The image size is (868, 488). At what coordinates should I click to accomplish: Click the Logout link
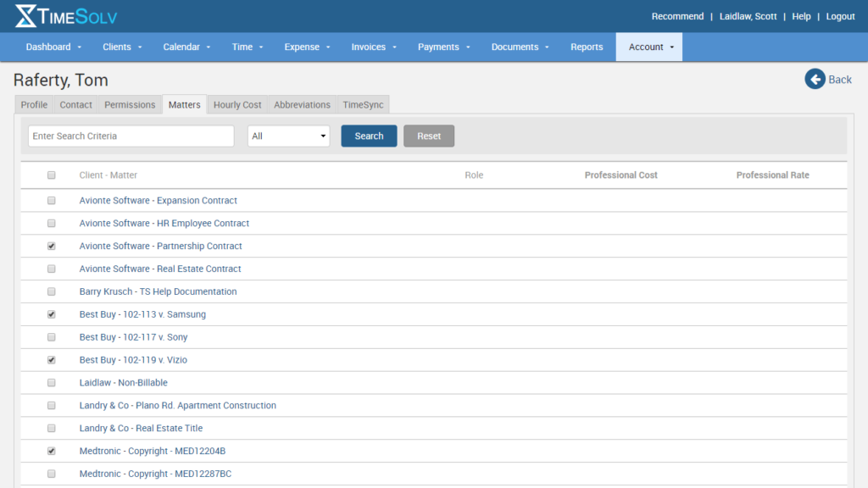[x=840, y=17]
